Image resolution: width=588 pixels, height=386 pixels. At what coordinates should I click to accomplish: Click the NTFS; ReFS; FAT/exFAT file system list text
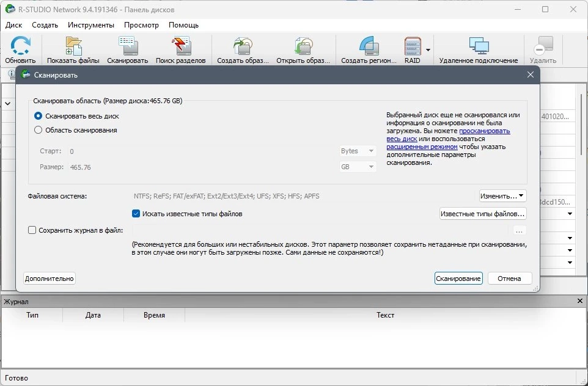[x=227, y=196]
